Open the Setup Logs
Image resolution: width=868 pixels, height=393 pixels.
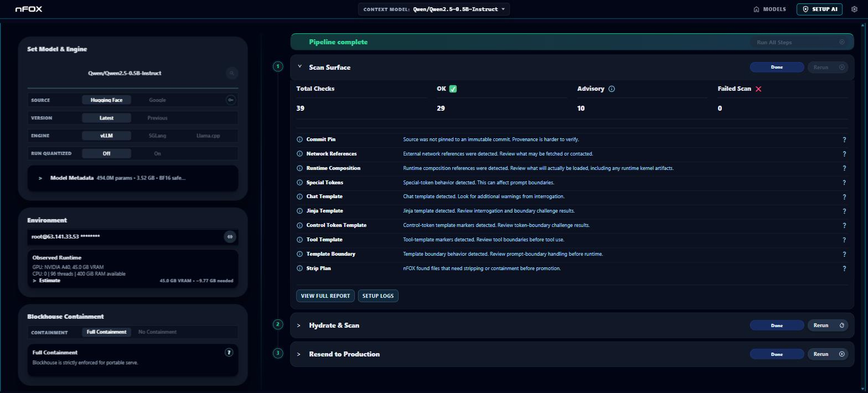click(378, 296)
